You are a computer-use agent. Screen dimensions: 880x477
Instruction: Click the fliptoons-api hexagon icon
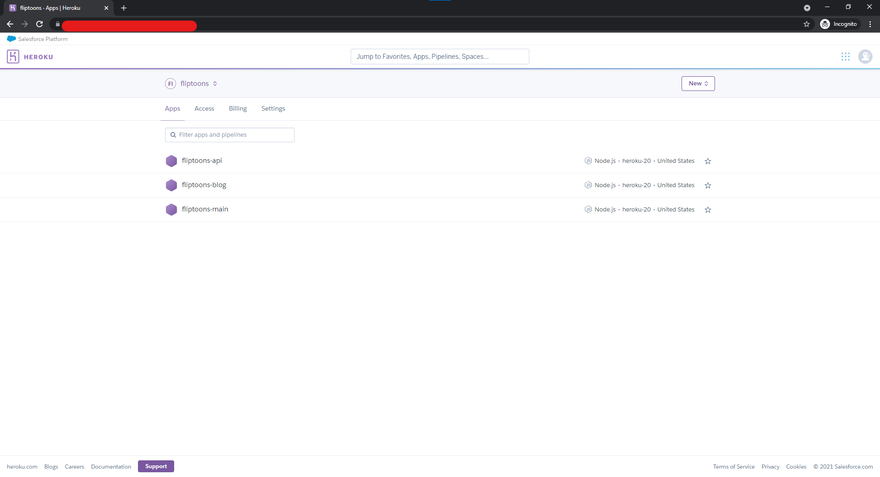(x=171, y=161)
